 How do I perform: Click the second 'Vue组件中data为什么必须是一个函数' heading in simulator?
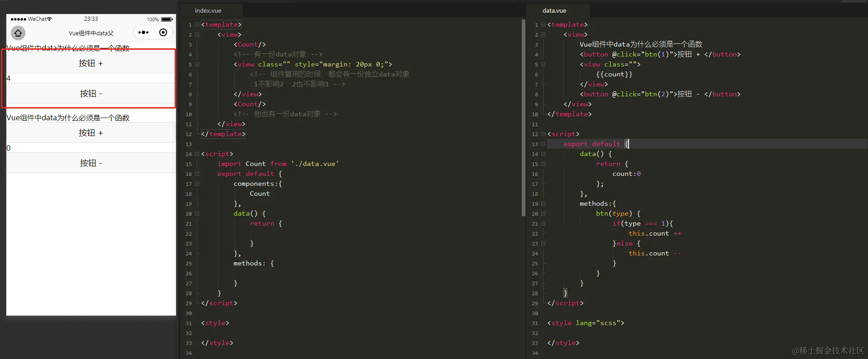click(x=68, y=118)
